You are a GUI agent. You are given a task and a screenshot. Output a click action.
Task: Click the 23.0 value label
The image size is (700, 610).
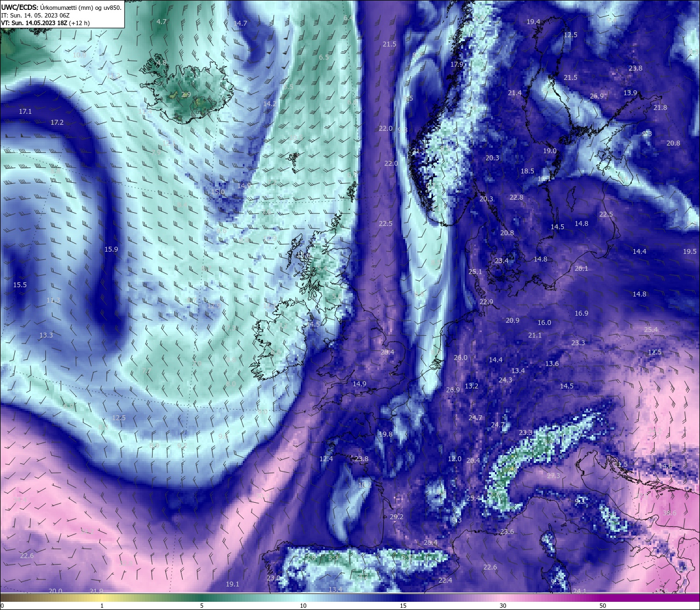pyautogui.click(x=273, y=578)
